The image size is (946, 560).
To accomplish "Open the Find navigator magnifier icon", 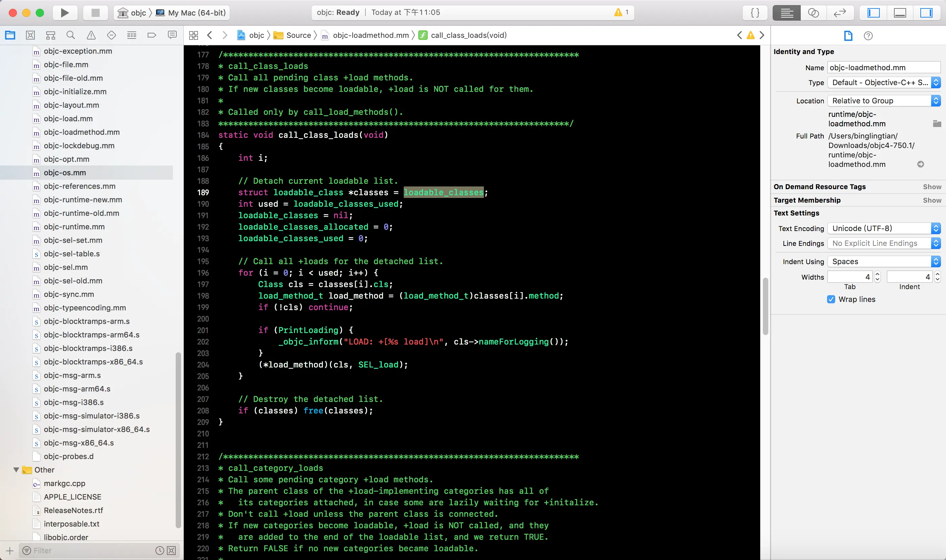I will 71,35.
